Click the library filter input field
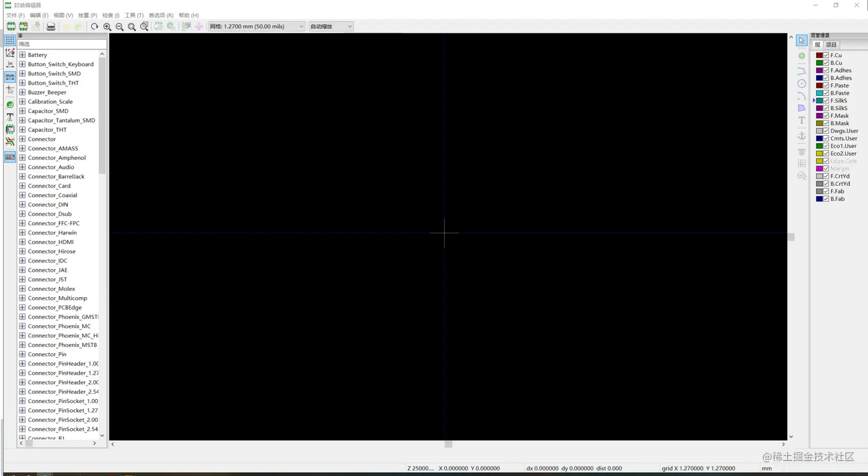This screenshot has height=476, width=868. (62, 44)
